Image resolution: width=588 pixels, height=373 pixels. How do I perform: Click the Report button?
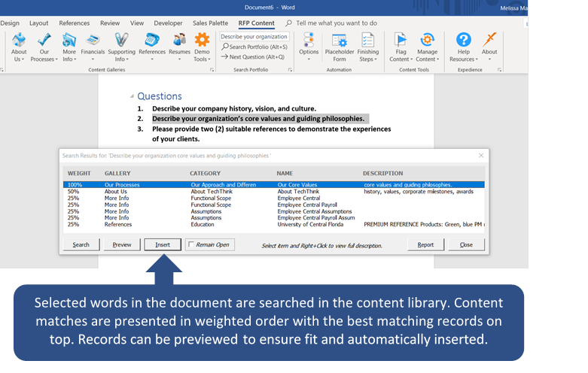(x=425, y=244)
